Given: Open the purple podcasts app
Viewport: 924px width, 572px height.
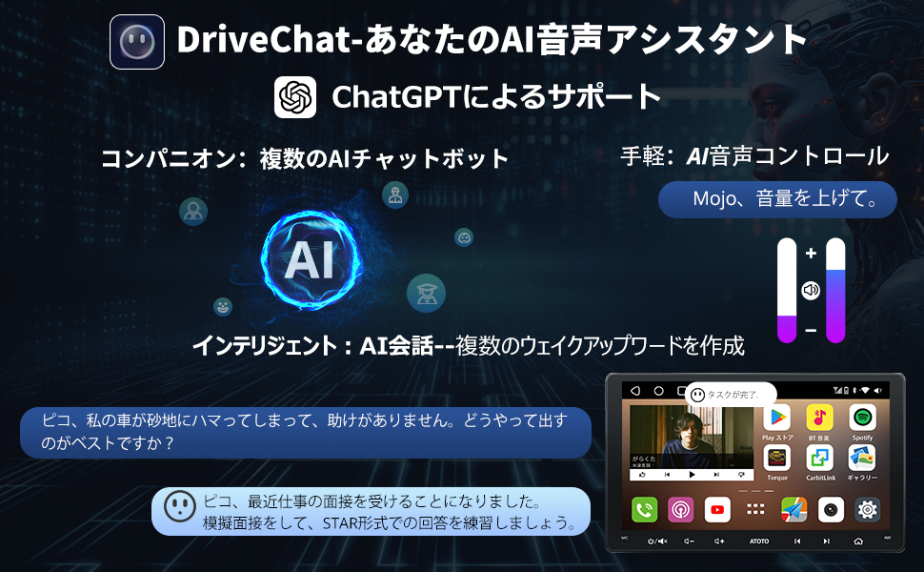Looking at the screenshot, I should coord(681,509).
